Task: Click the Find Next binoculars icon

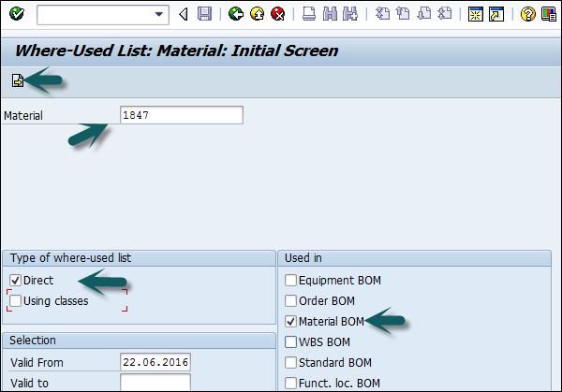Action: tap(350, 14)
